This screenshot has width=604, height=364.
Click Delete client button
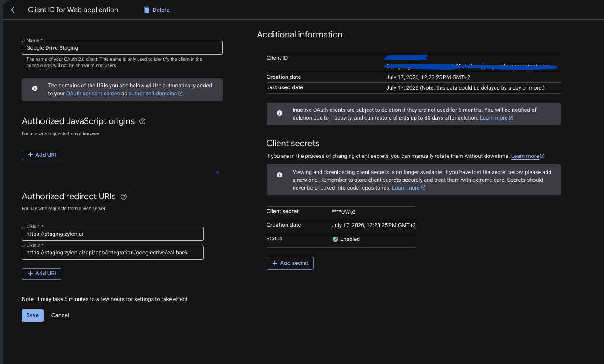click(x=156, y=10)
